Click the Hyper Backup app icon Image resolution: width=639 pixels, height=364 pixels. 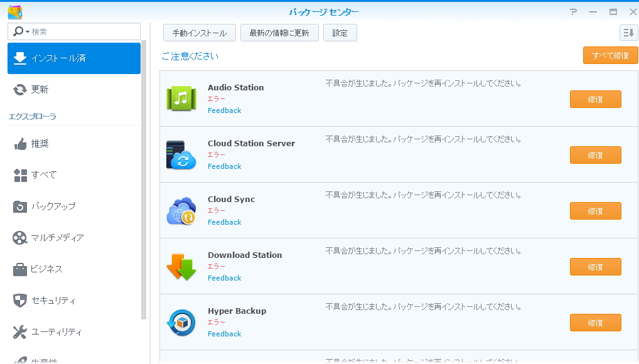point(181,323)
